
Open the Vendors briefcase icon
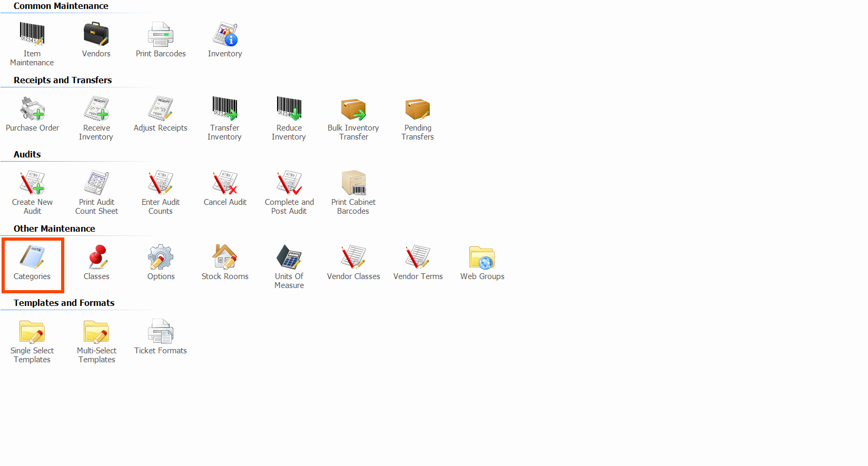96,35
